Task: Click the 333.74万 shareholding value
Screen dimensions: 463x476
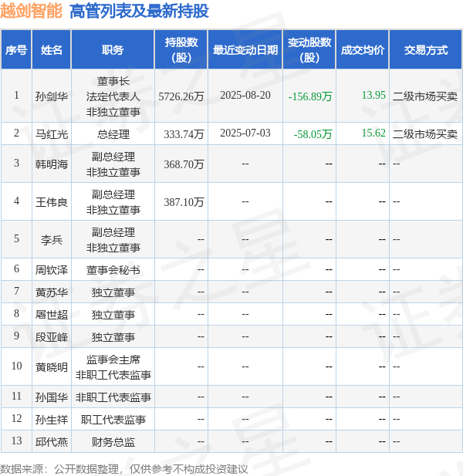Action: click(x=184, y=134)
